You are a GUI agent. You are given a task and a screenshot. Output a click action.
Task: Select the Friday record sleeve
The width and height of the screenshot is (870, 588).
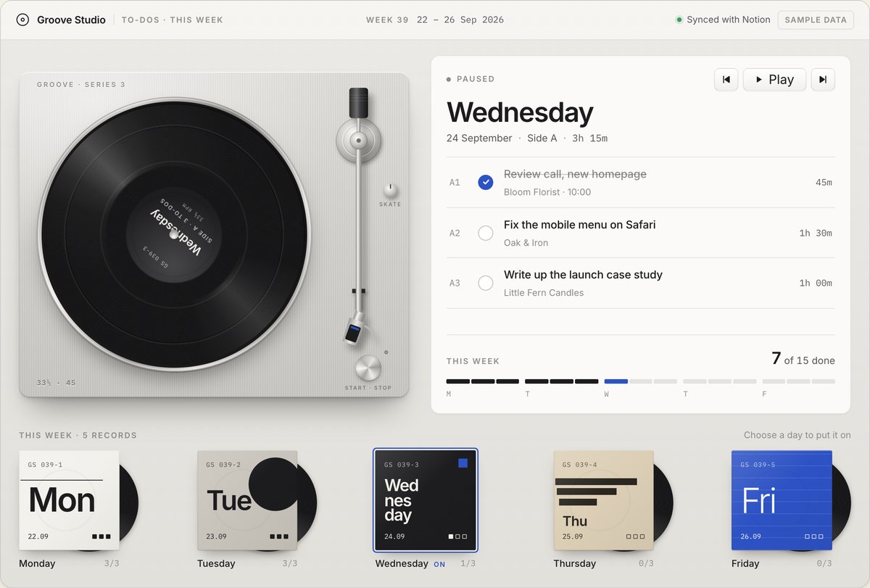tap(782, 500)
